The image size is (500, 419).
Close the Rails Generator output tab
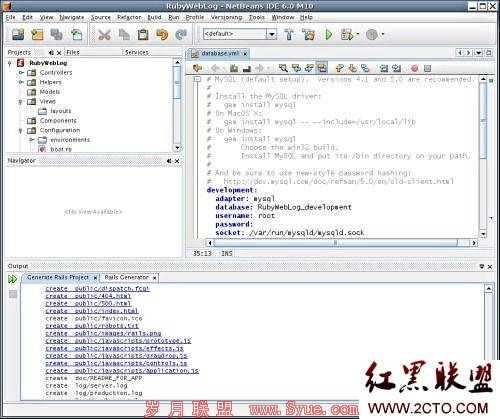click(x=154, y=278)
